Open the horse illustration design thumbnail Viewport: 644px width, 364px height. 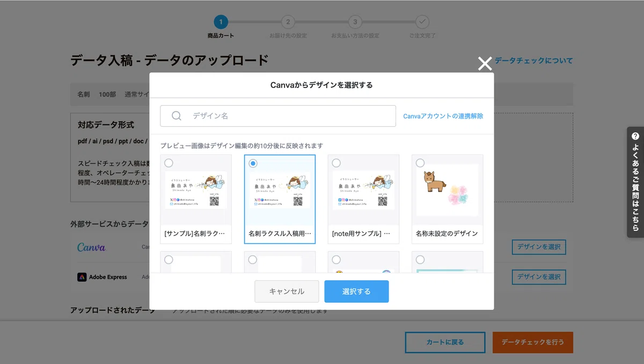447,190
